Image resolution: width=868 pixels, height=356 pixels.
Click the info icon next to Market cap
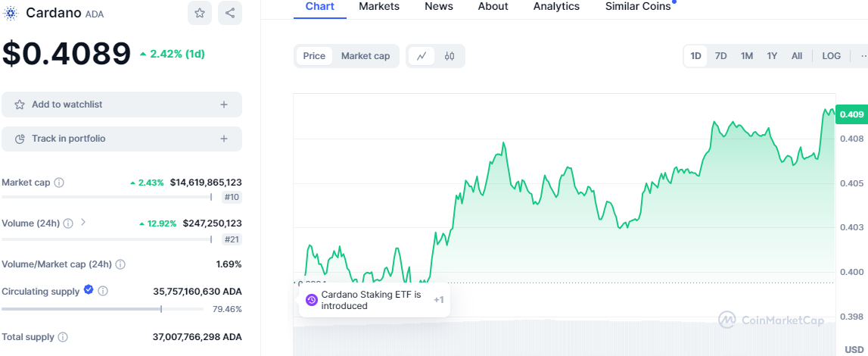59,182
